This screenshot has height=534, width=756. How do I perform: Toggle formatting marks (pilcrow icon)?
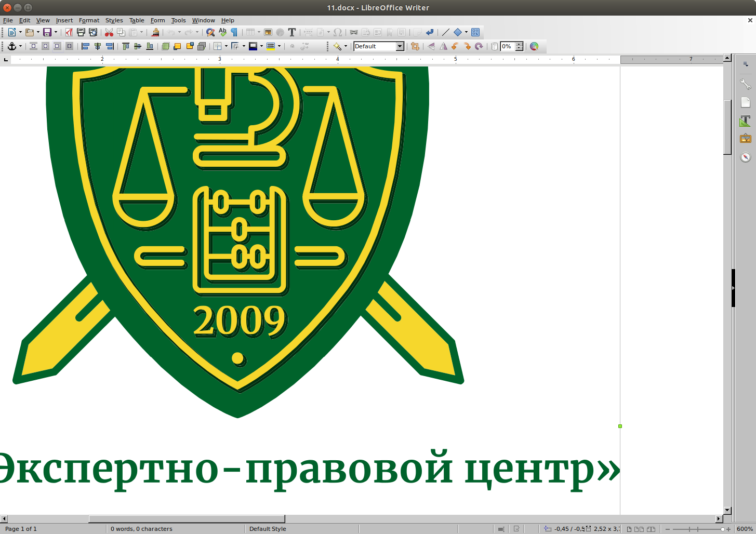[x=234, y=32]
